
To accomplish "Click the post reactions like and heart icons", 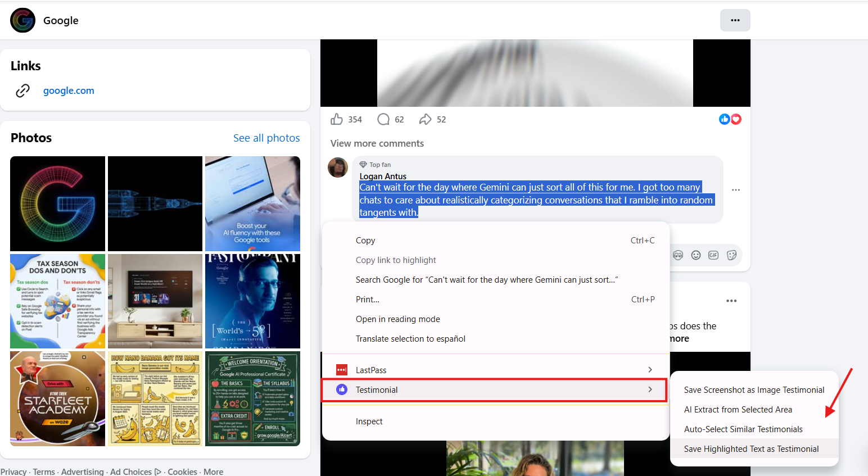I will click(730, 119).
